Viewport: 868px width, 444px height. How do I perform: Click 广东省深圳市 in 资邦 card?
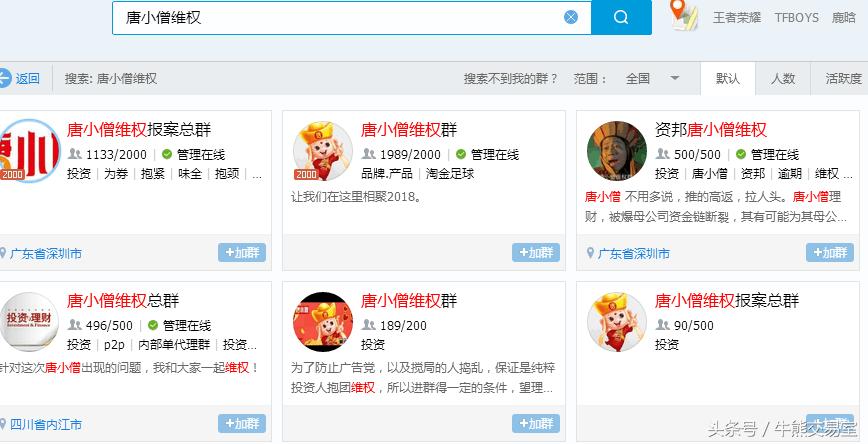tap(633, 254)
